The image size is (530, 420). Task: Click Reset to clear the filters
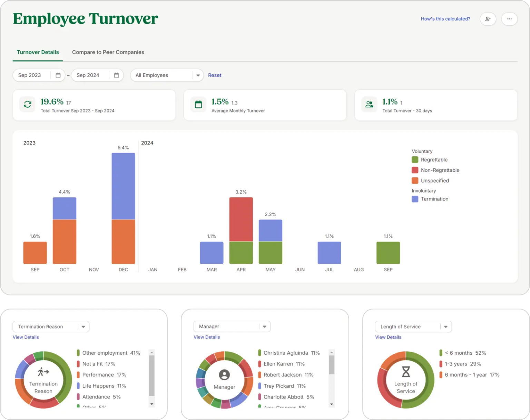215,75
